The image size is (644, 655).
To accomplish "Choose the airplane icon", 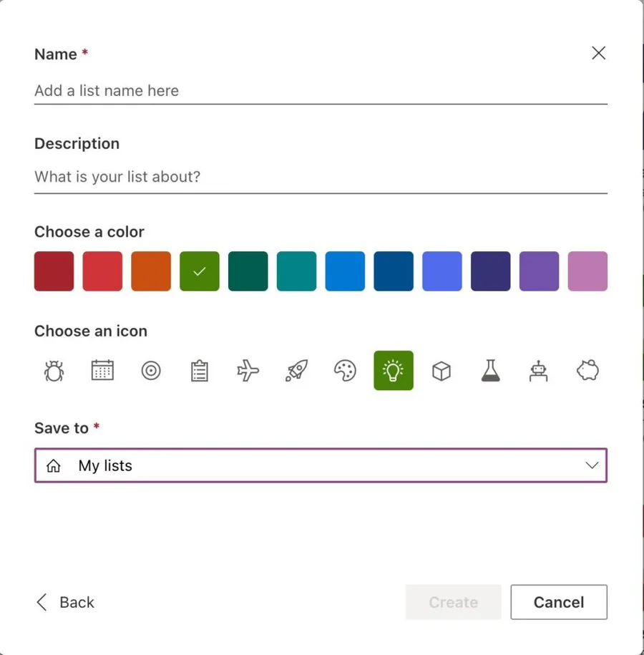I will pos(248,371).
